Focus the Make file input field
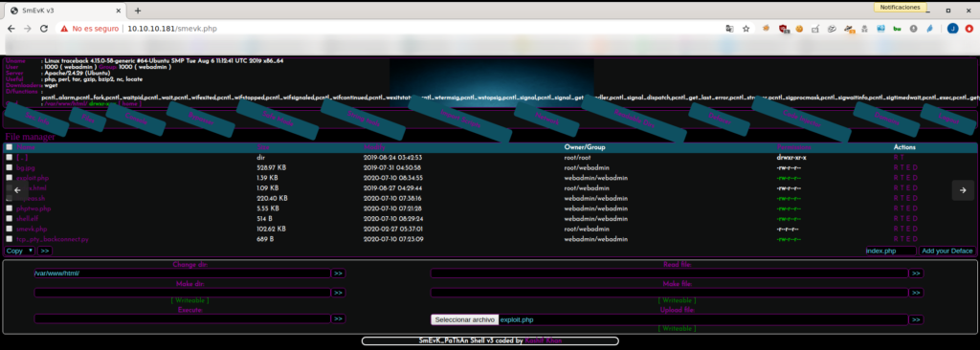 669,293
